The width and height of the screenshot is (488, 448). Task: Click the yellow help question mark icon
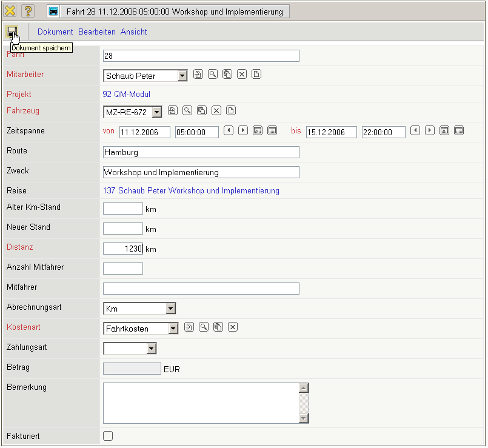coord(28,11)
